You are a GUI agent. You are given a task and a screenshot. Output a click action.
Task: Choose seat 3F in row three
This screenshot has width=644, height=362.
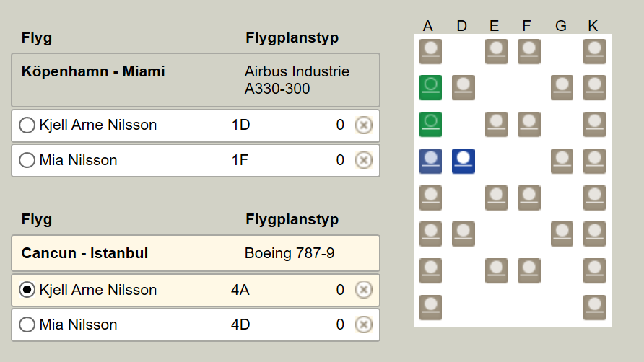tap(529, 124)
